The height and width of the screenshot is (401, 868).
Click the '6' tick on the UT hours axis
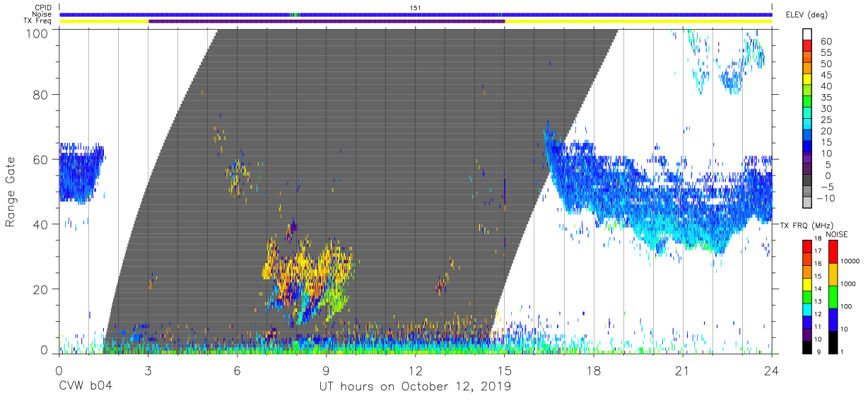pyautogui.click(x=237, y=371)
